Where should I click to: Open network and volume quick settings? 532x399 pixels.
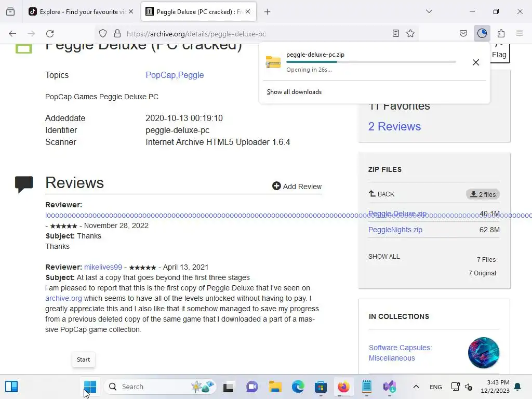[x=462, y=387]
